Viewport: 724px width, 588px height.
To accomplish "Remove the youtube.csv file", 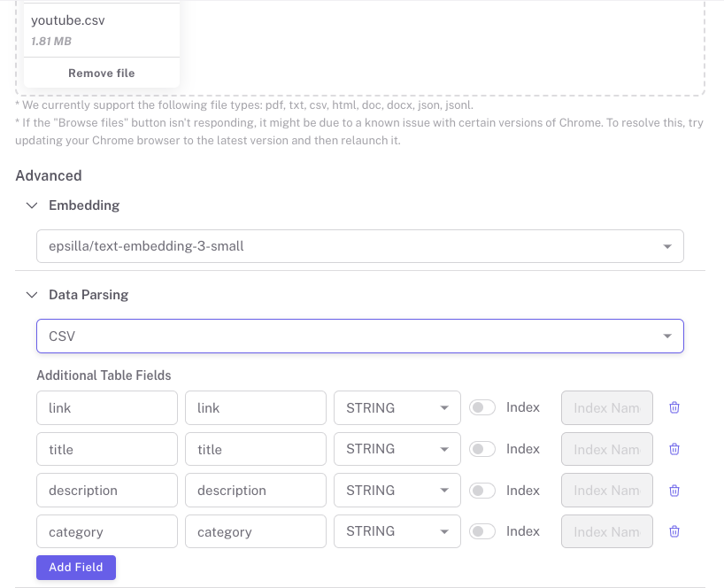I will click(x=102, y=73).
